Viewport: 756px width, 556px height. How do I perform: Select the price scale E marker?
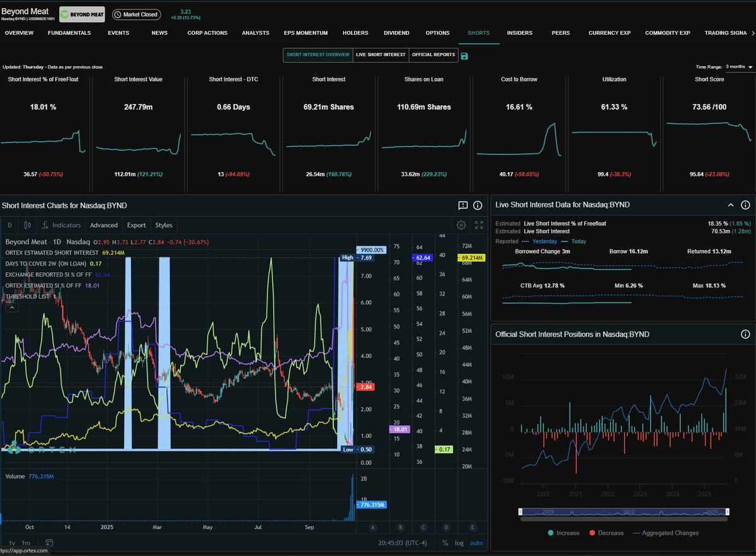pos(473,527)
